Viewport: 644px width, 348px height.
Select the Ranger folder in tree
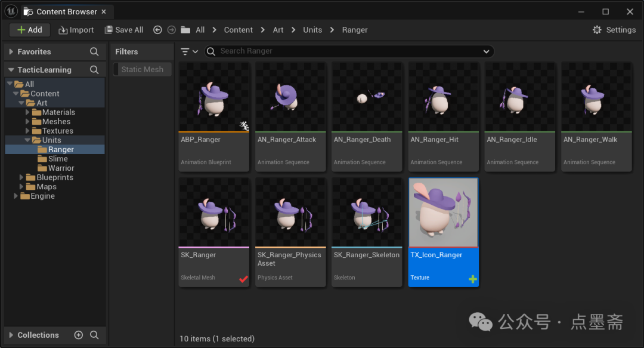55,149
